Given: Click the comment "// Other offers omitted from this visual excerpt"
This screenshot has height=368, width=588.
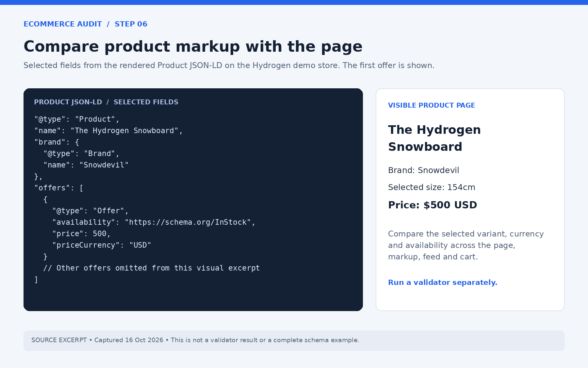Looking at the screenshot, I should tap(152, 268).
